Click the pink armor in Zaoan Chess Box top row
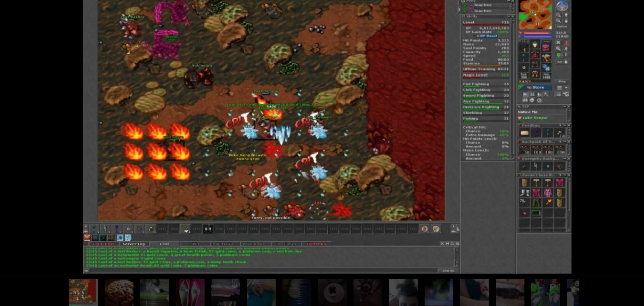The height and width of the screenshot is (306, 644). pos(559,182)
